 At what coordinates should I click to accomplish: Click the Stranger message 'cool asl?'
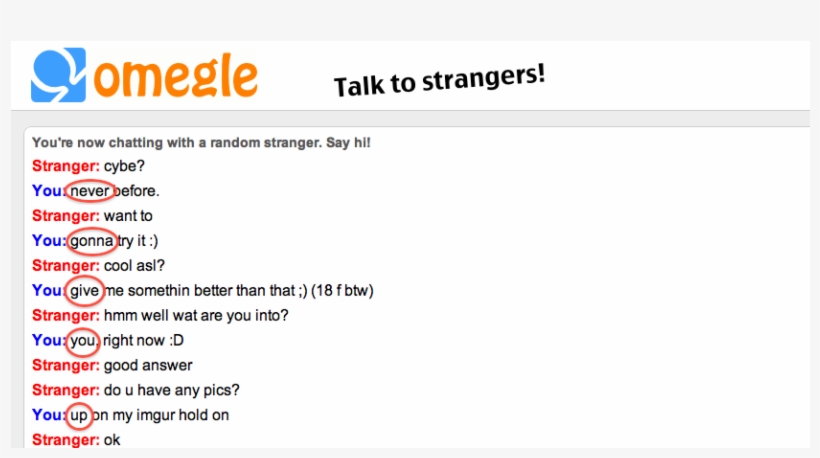click(x=134, y=266)
